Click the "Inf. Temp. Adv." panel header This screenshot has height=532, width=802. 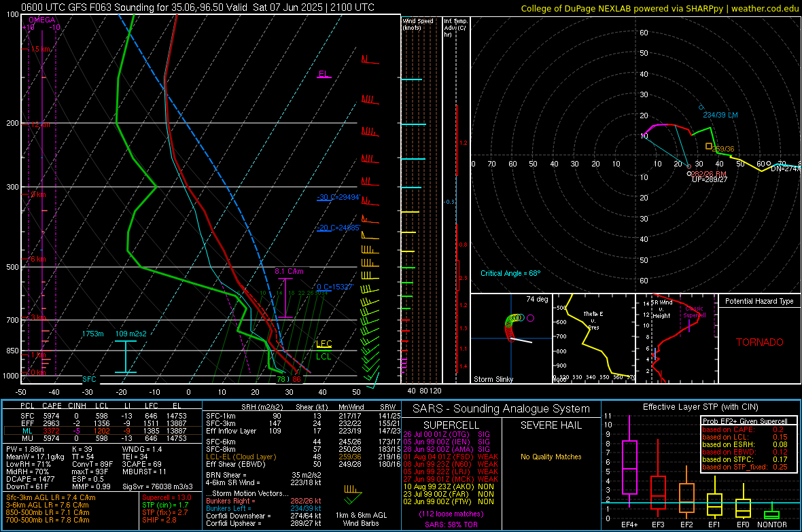[x=455, y=28]
